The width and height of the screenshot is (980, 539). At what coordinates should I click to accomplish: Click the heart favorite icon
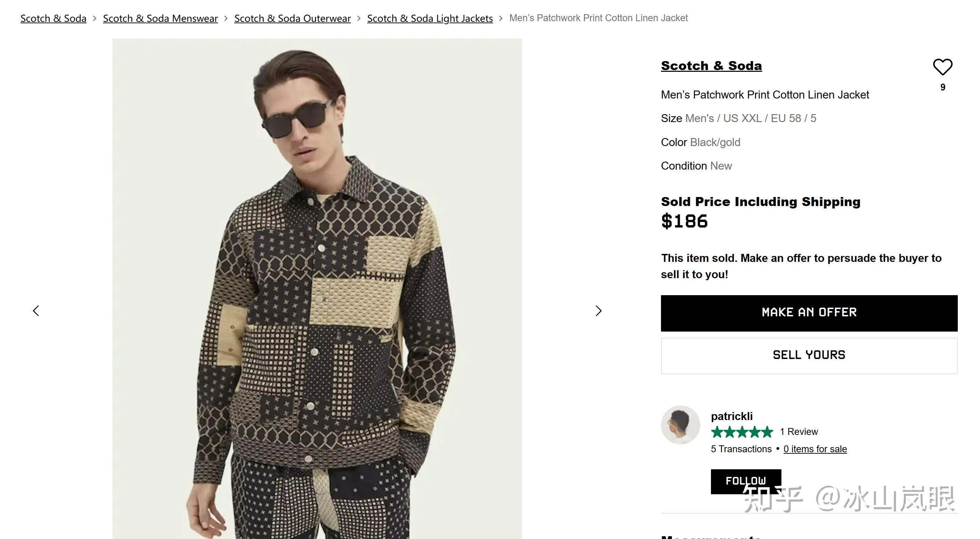[x=943, y=67]
